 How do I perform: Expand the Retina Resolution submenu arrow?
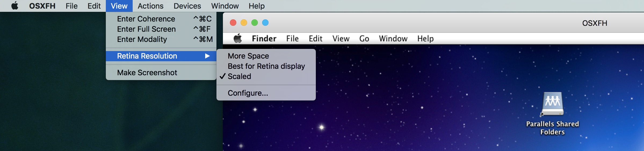point(207,56)
